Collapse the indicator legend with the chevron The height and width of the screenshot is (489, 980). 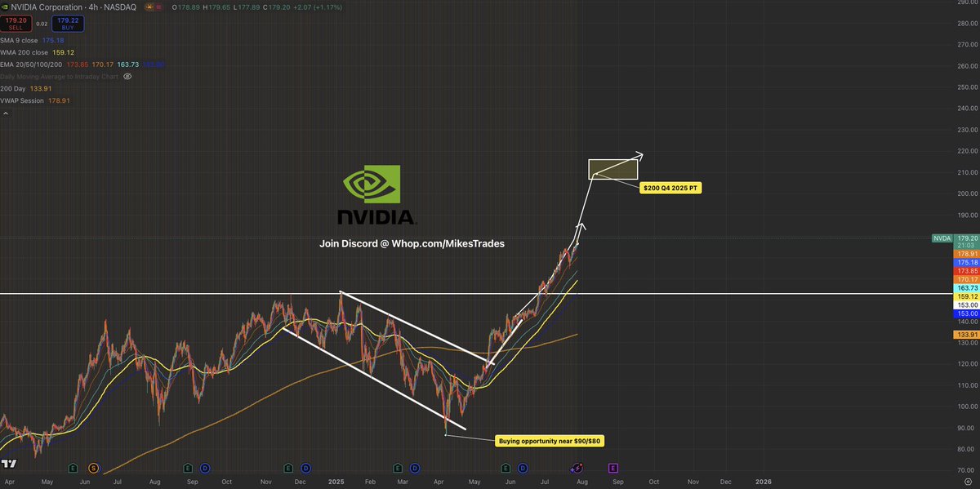[x=6, y=115]
